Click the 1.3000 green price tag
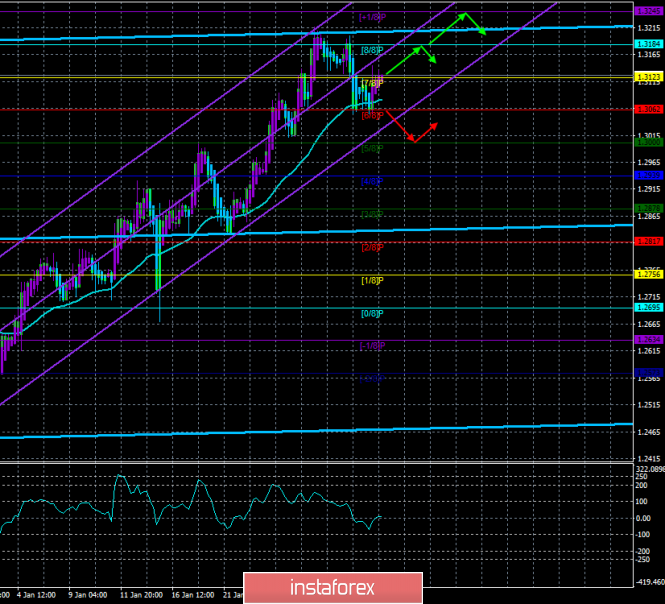665x604 pixels. [648, 143]
